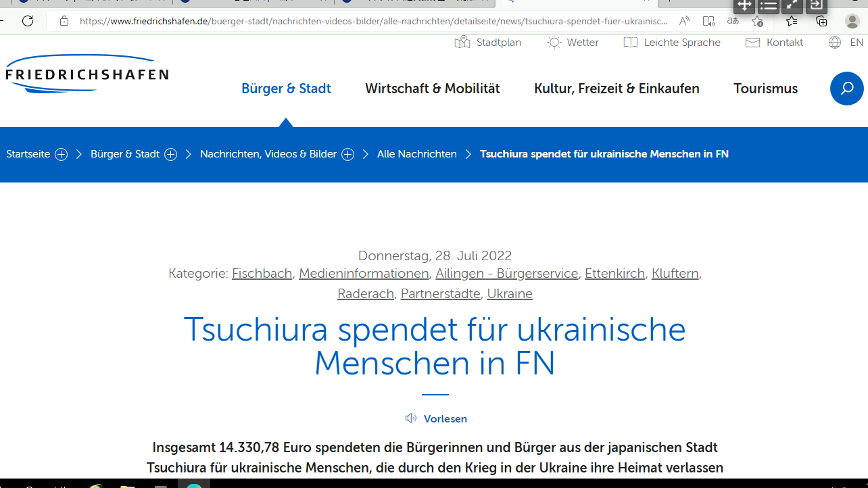The height and width of the screenshot is (488, 868).
Task: Reload the page with the refresh icon
Action: 28,21
